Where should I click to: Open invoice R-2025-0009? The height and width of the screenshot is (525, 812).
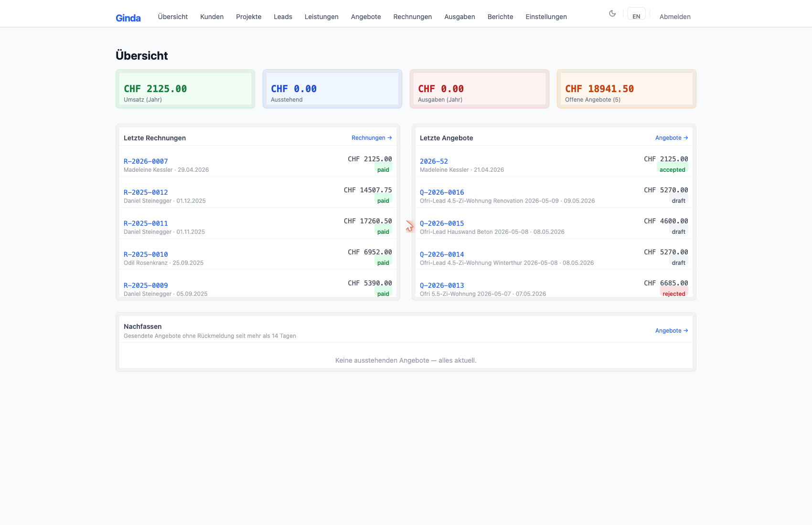tap(146, 285)
